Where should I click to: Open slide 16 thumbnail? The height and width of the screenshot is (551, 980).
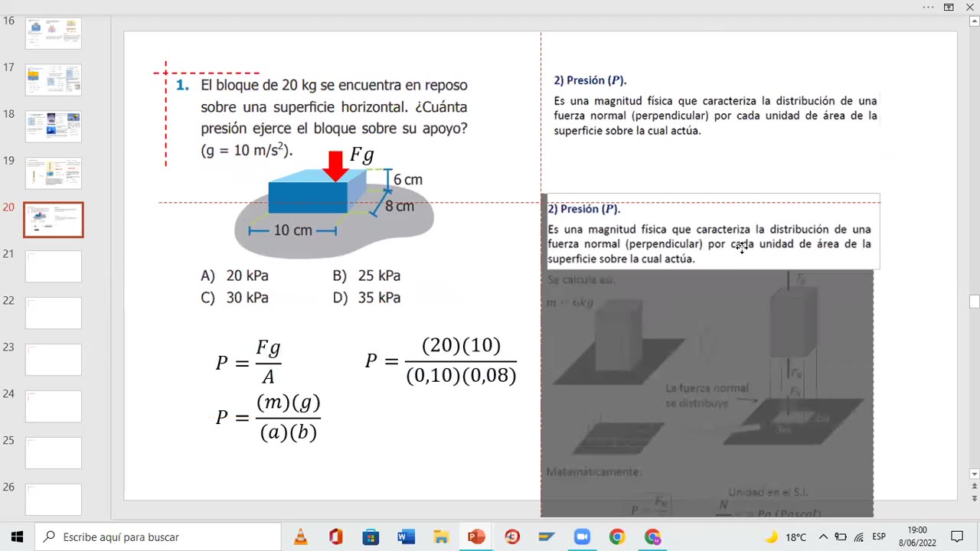tap(54, 32)
